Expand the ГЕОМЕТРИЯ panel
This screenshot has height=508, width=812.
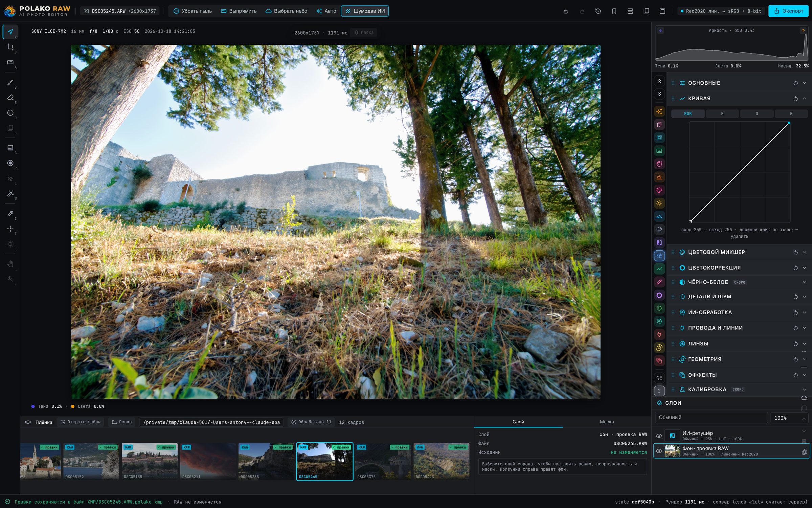tap(805, 359)
